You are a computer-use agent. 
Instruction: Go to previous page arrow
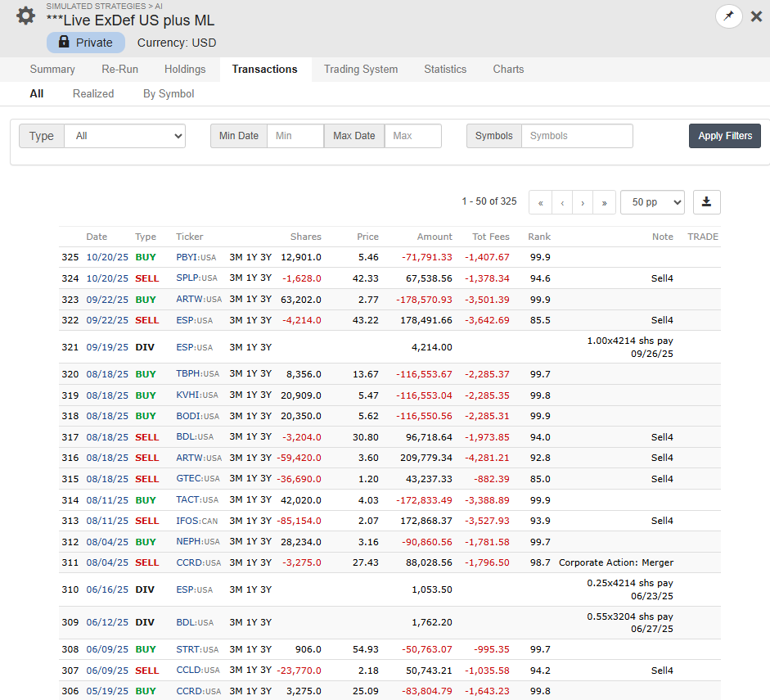(562, 202)
